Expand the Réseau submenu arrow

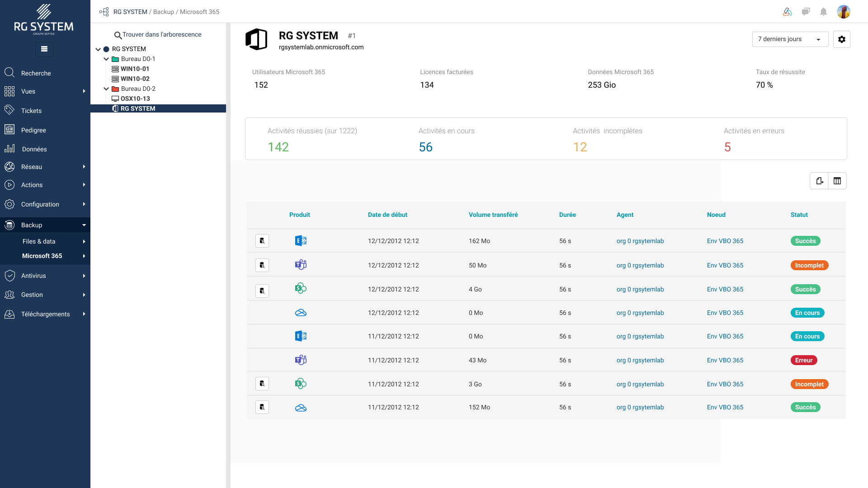(84, 167)
